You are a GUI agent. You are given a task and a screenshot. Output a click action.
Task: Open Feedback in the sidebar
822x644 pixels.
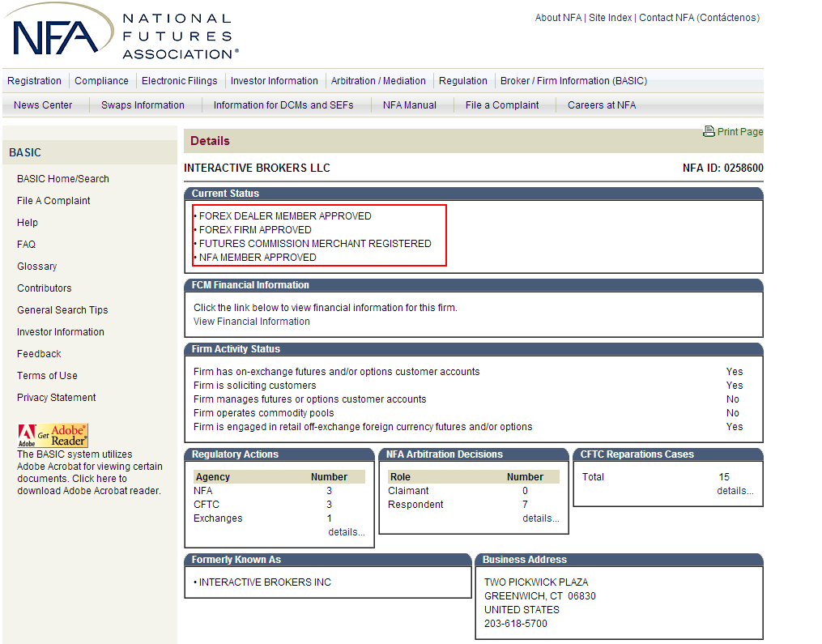click(x=39, y=354)
